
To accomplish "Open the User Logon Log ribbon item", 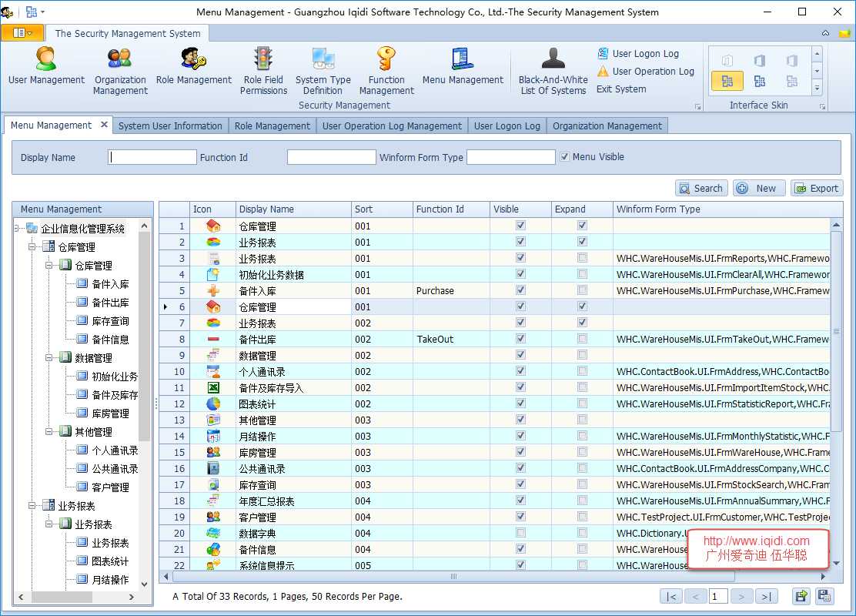I will click(x=638, y=54).
